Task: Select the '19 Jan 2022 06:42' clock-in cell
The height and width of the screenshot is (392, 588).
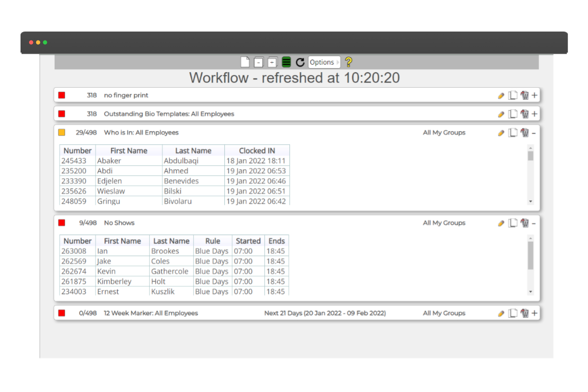Action: click(257, 201)
